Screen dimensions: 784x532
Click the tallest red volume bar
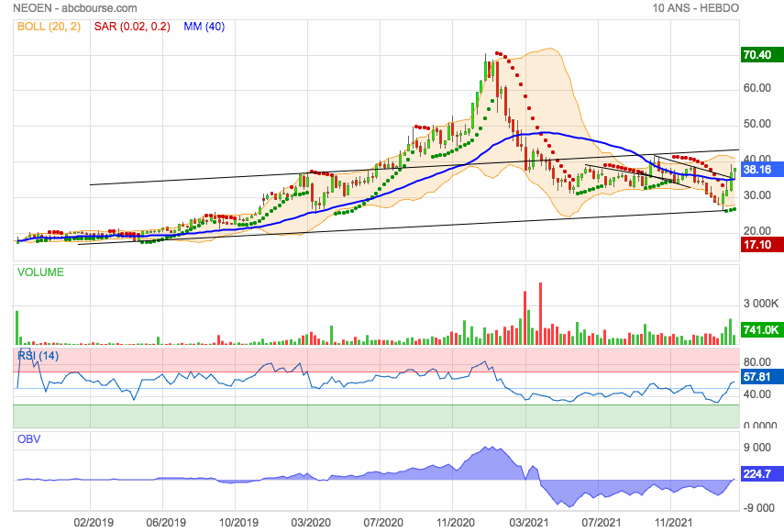click(540, 314)
